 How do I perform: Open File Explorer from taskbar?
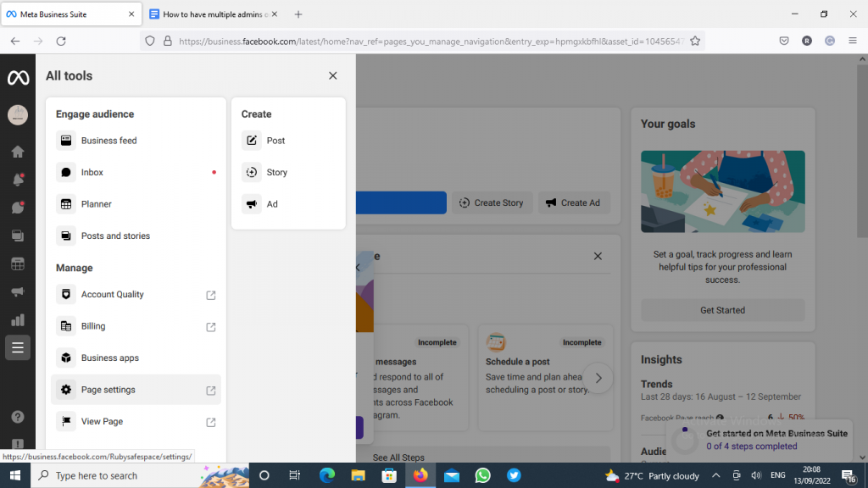click(359, 475)
